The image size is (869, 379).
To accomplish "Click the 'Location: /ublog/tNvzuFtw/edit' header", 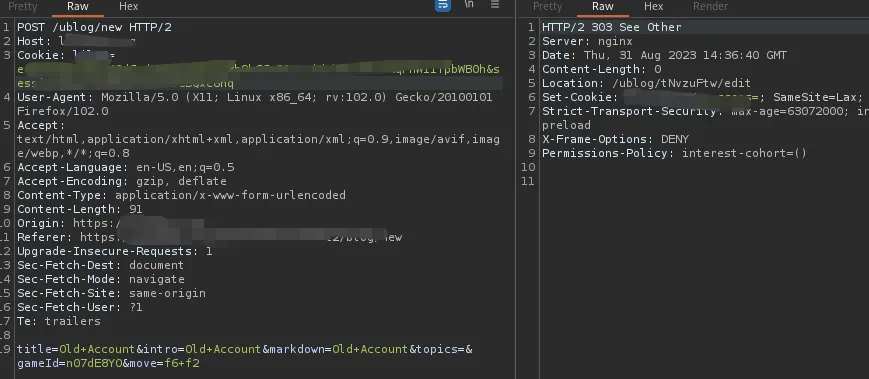I will [646, 83].
